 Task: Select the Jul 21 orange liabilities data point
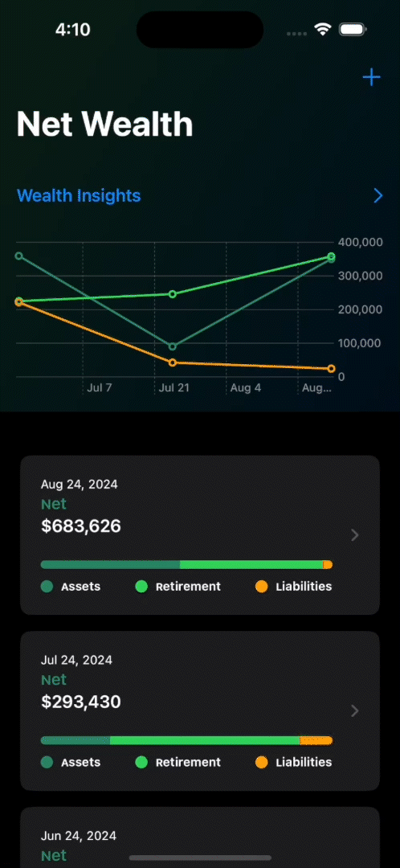point(172,362)
